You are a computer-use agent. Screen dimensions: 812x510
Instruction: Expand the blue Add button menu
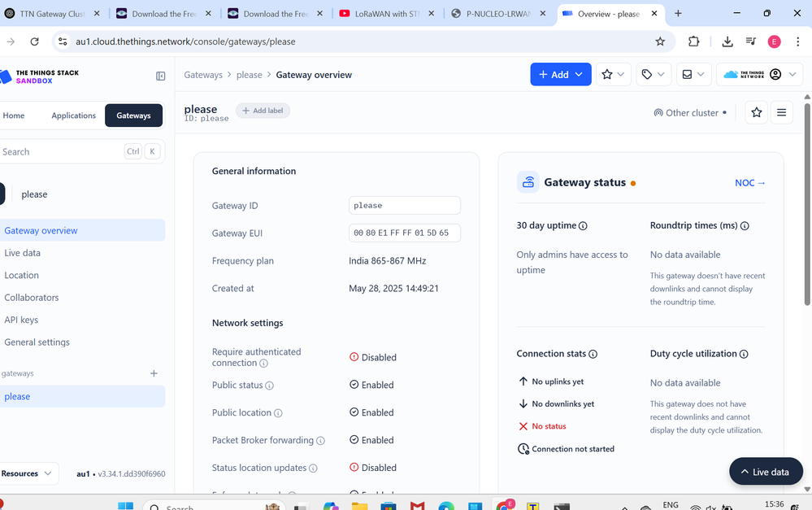tap(560, 75)
